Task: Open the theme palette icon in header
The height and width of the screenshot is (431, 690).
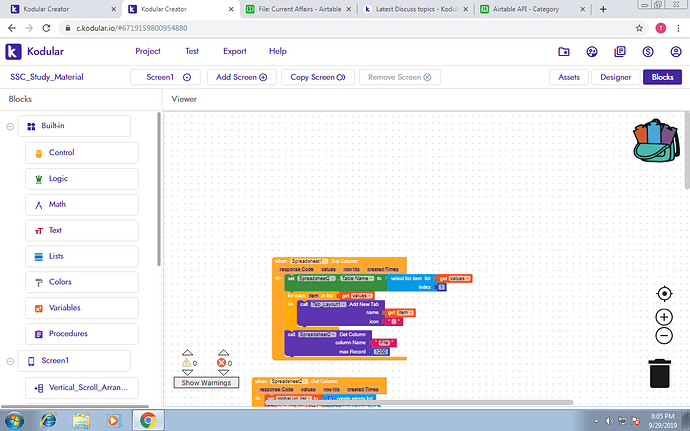Action: pos(592,52)
